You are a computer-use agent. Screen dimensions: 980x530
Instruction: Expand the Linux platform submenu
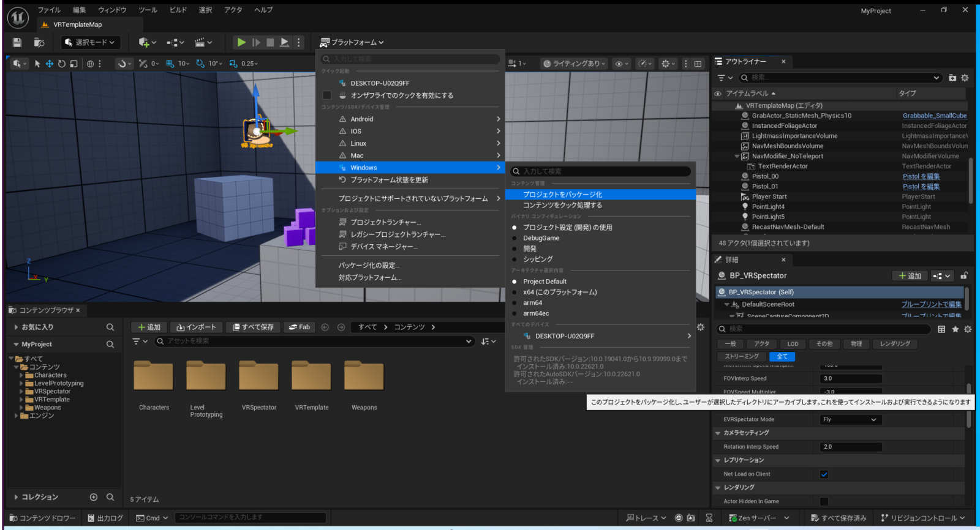click(410, 143)
